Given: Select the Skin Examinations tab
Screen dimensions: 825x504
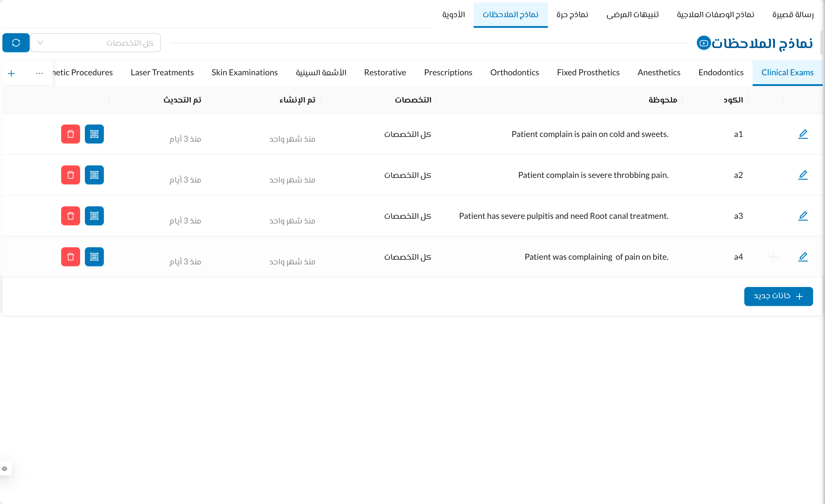Looking at the screenshot, I should coord(245,73).
